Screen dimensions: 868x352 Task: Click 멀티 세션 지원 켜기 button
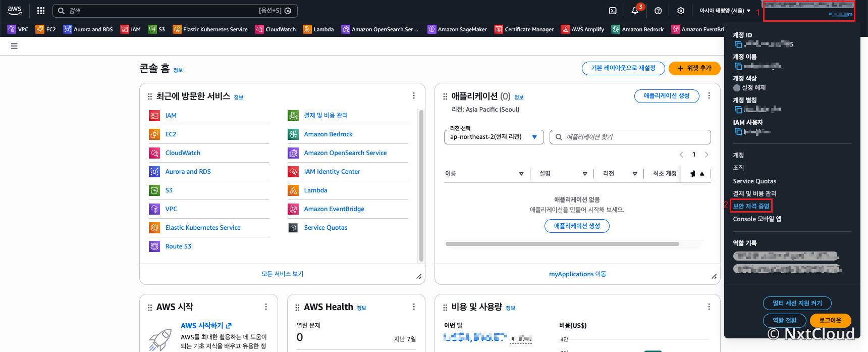(x=797, y=303)
